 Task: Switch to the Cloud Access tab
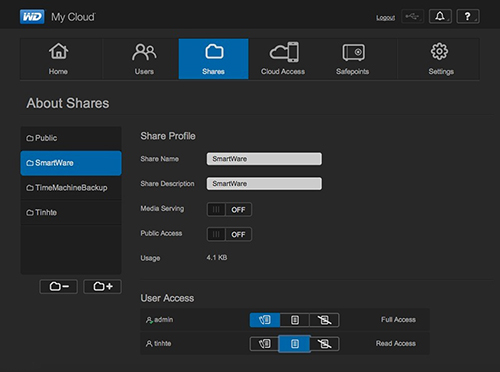click(283, 59)
